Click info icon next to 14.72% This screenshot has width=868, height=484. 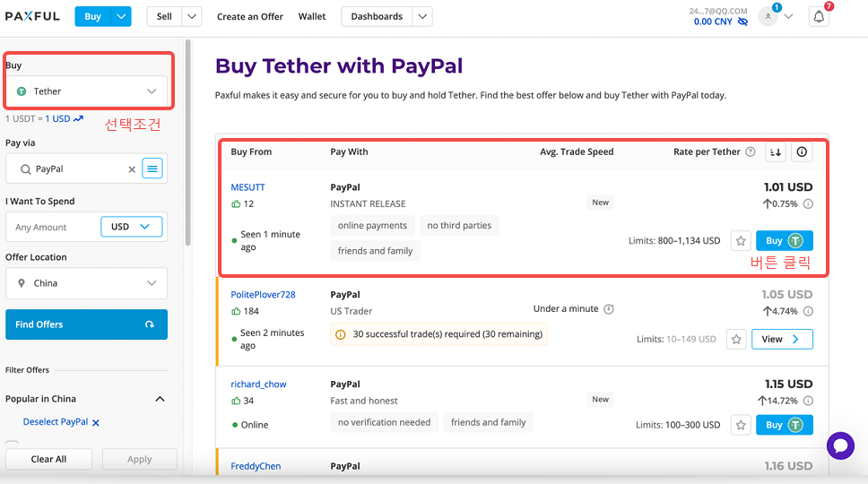(x=808, y=401)
